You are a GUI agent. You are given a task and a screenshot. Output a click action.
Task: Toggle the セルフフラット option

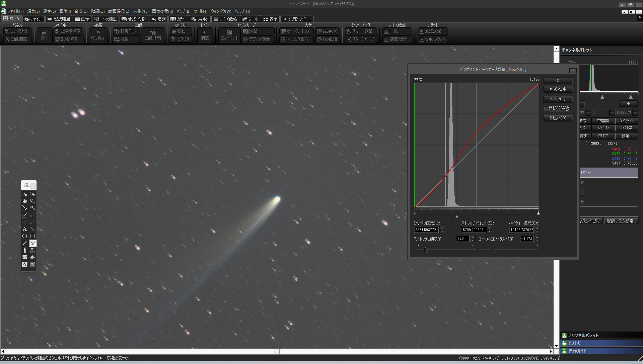433,39
